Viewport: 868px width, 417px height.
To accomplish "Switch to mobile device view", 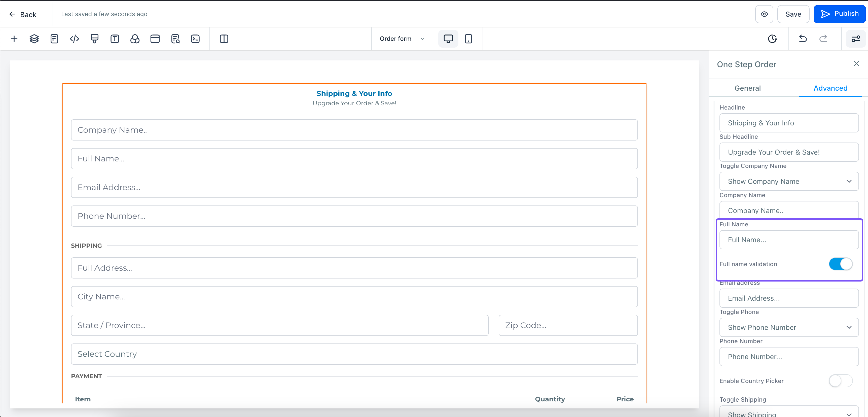I will click(468, 39).
